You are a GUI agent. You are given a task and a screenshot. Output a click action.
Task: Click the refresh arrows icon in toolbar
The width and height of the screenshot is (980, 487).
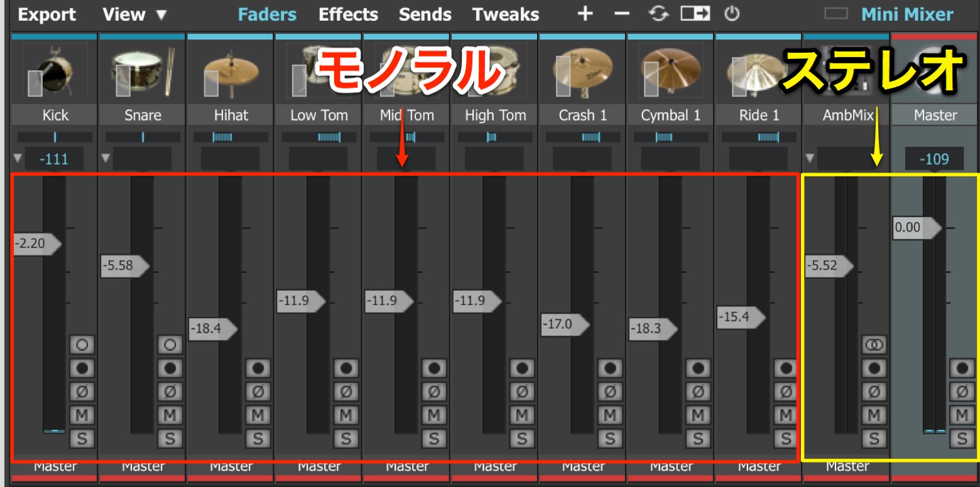658,14
